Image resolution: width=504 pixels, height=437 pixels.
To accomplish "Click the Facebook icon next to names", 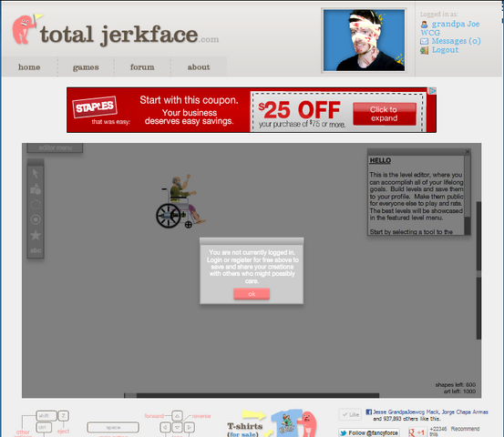I will (x=369, y=412).
